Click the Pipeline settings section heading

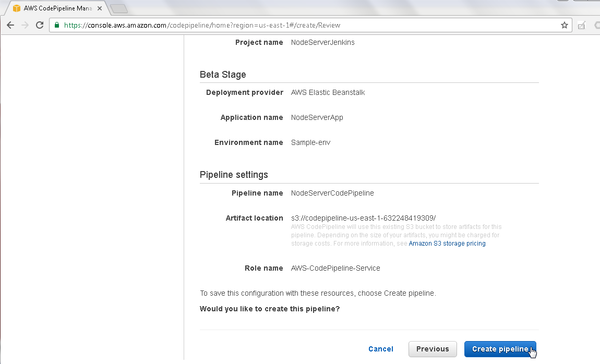[234, 175]
